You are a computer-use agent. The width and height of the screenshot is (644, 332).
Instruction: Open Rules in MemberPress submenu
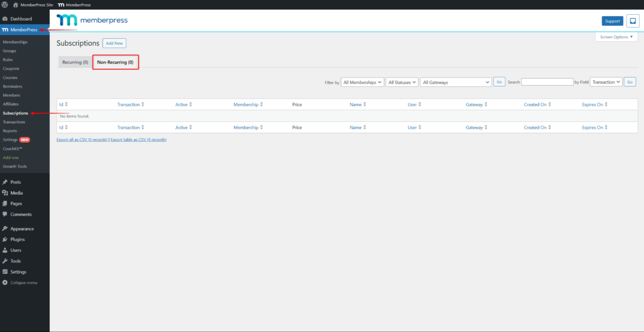tap(8, 60)
